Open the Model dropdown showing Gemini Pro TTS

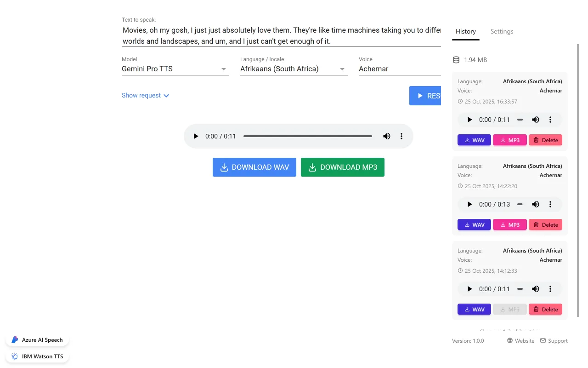pos(175,69)
